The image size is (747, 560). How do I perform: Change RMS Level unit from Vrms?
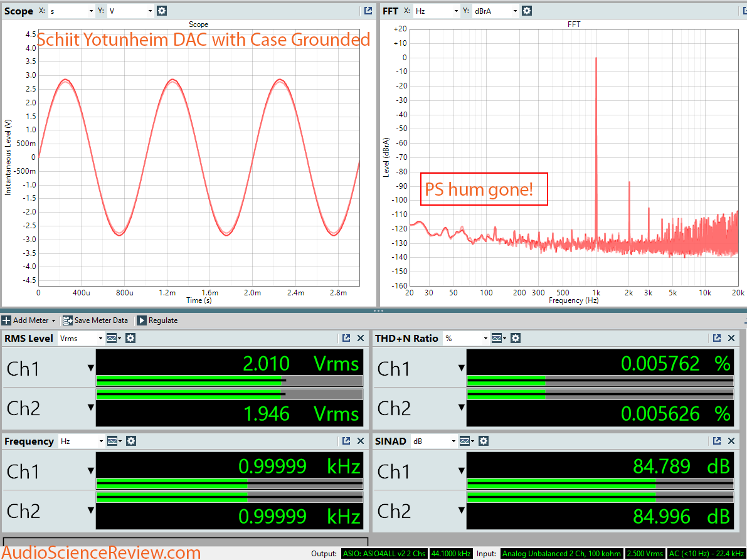tap(80, 338)
